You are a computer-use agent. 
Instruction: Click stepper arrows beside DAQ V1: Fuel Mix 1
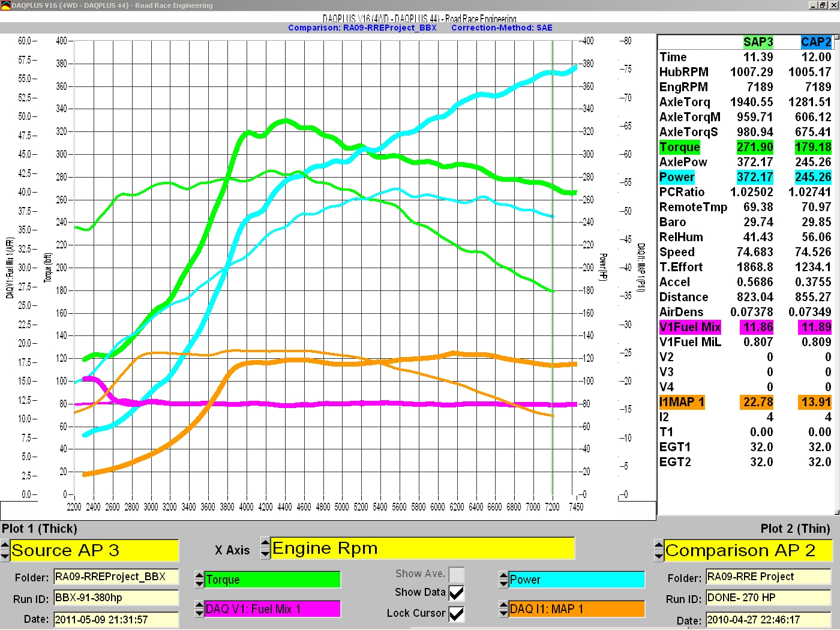point(200,609)
